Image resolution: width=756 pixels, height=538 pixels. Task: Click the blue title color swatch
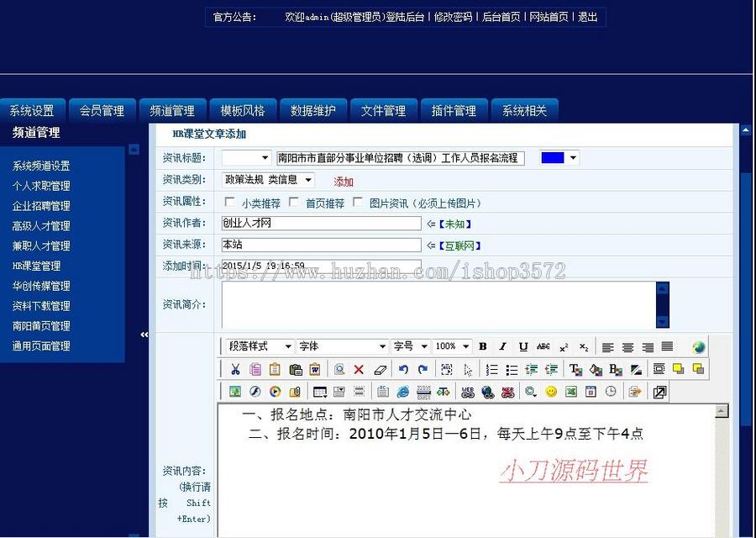point(553,158)
